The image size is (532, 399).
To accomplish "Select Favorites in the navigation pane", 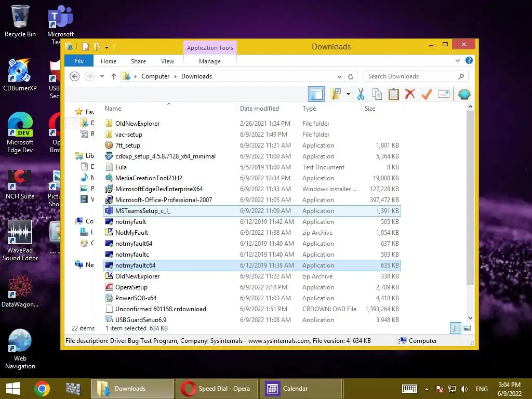I will click(x=85, y=112).
